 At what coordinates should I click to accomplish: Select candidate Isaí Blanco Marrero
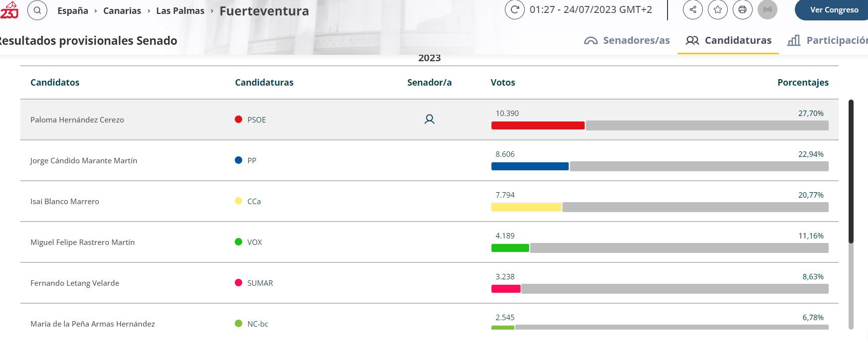click(x=65, y=202)
